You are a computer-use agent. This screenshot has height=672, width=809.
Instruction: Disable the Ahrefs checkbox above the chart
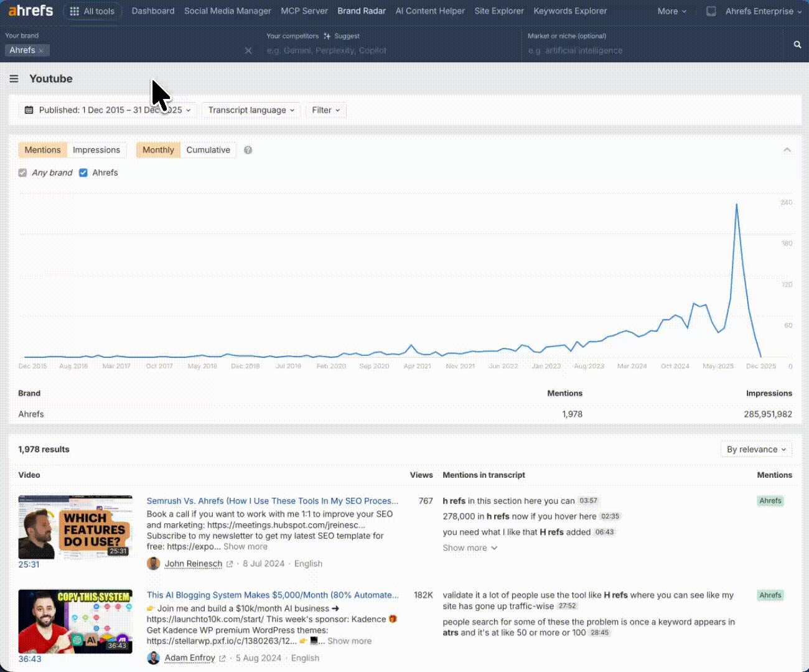point(83,172)
